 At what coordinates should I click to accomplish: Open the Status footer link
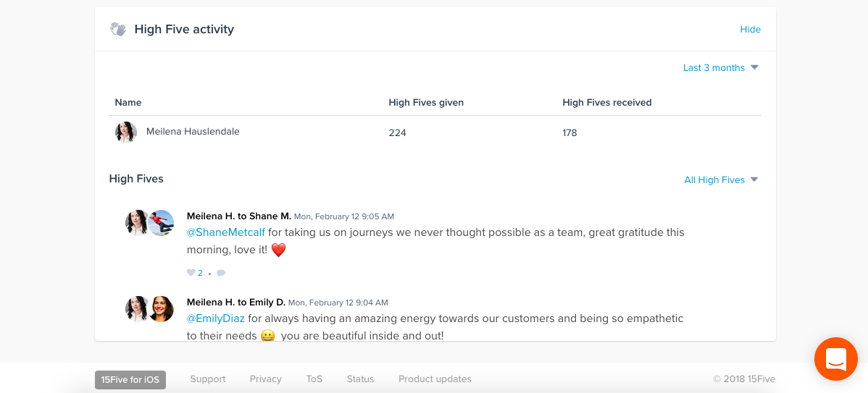(x=360, y=379)
